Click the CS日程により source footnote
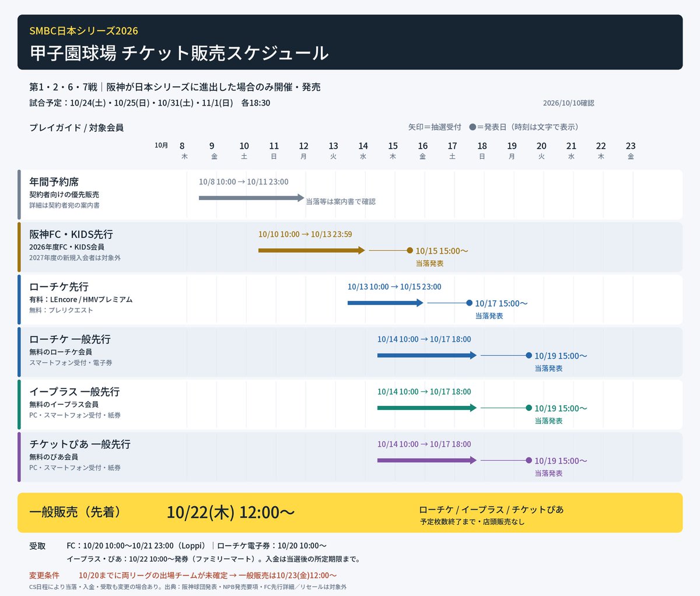The image size is (700, 596). coord(188,587)
